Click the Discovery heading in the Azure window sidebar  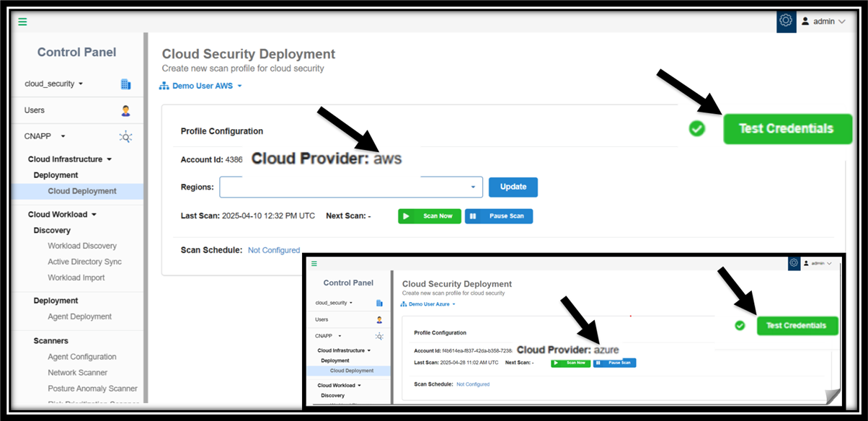(333, 395)
